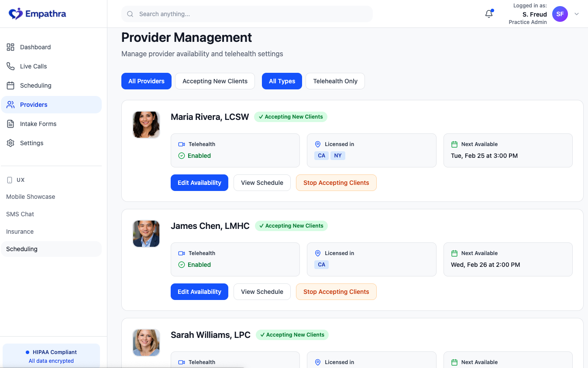Screen dimensions: 588x368
Task: Switch filter to 'Accepting New Clients'
Action: tap(215, 81)
